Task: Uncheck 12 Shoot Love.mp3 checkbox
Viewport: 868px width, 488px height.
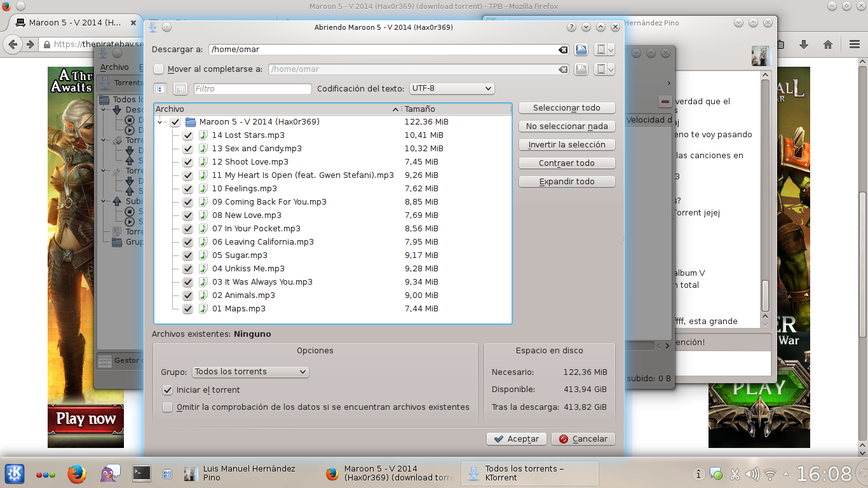Action: pyautogui.click(x=187, y=162)
